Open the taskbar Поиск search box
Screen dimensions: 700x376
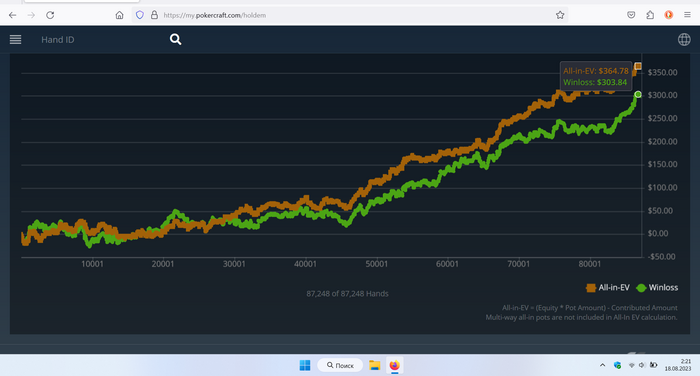(340, 365)
